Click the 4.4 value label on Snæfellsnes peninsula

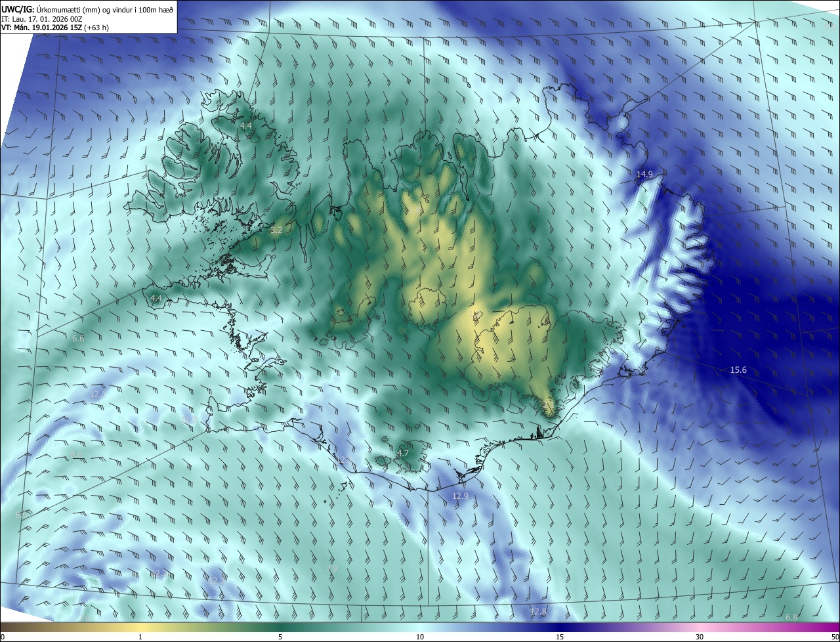tap(156, 298)
